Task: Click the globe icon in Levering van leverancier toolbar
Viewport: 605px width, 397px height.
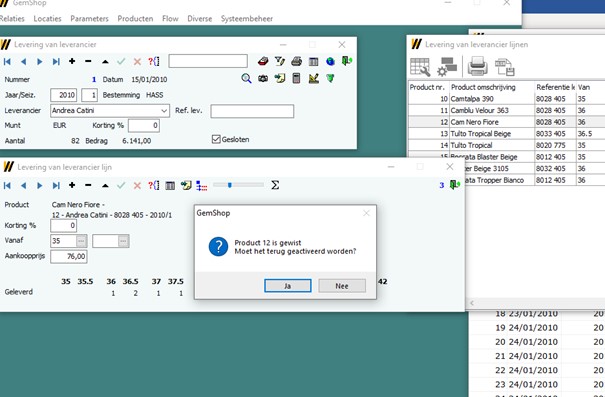Action: (330, 61)
